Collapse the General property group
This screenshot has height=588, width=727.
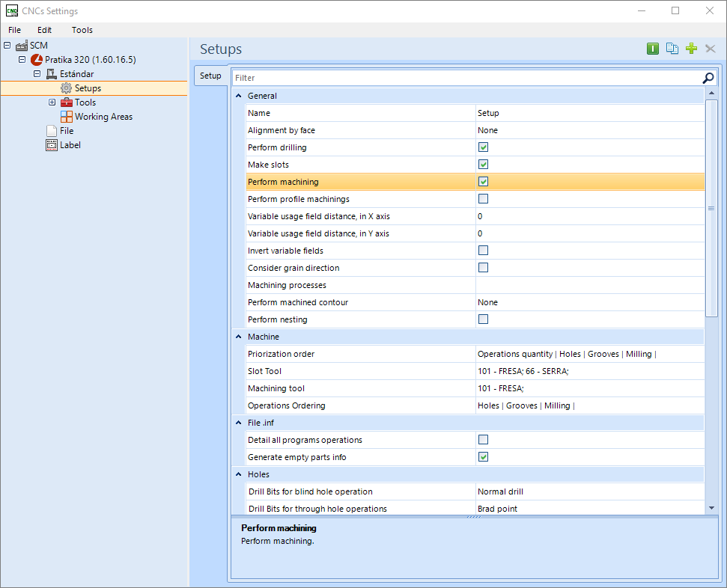[x=239, y=96]
